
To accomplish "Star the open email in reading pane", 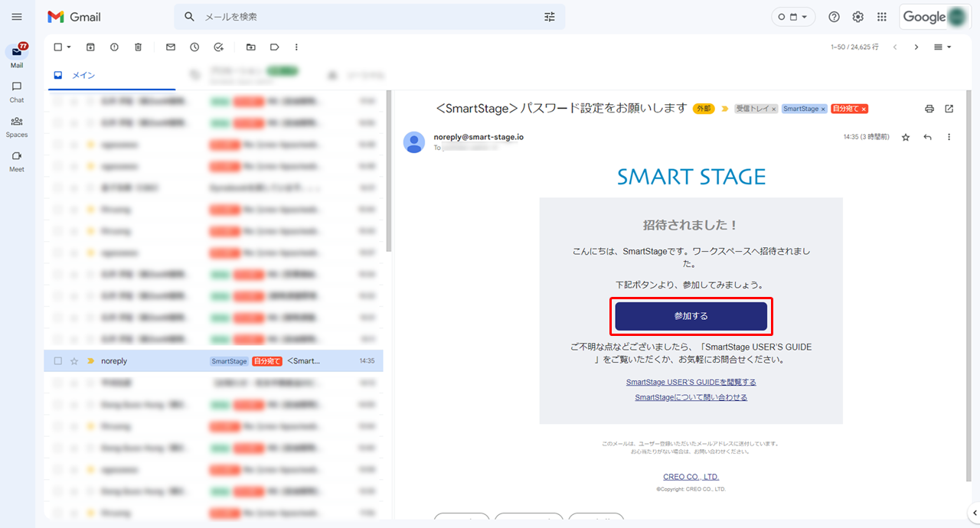I will click(x=906, y=137).
